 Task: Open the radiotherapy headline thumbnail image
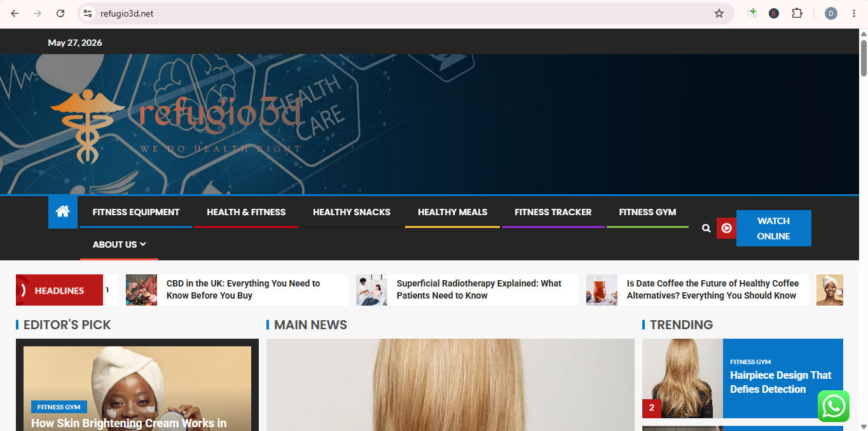pos(371,290)
